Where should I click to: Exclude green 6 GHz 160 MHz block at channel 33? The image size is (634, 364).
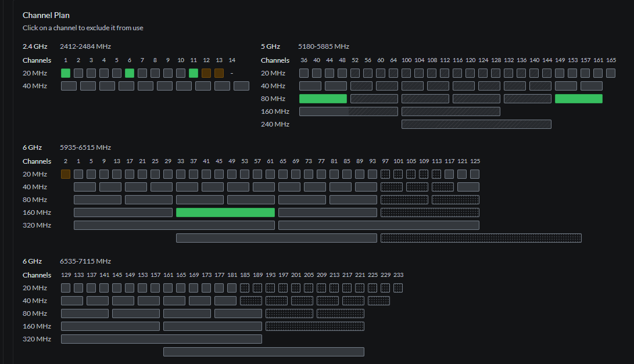coord(225,212)
